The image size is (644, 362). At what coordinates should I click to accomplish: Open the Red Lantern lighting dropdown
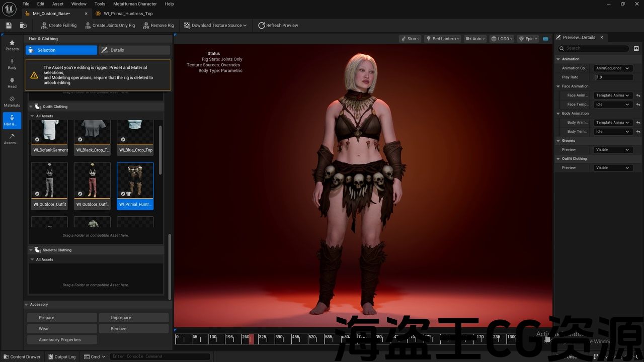point(443,39)
